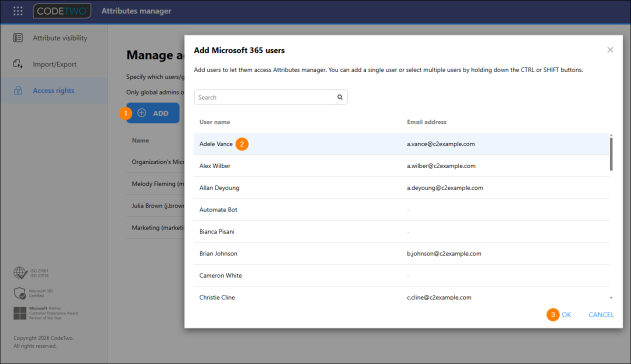Select user Allan Deyoung
Screen dimensions: 631x364
click(401, 188)
